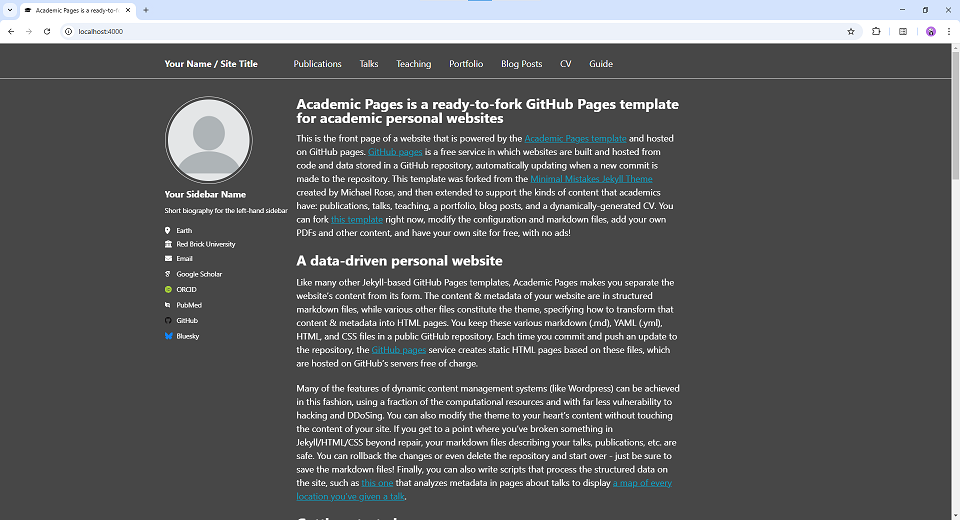Click the browser forward arrow
The width and height of the screenshot is (960, 520).
(x=29, y=31)
